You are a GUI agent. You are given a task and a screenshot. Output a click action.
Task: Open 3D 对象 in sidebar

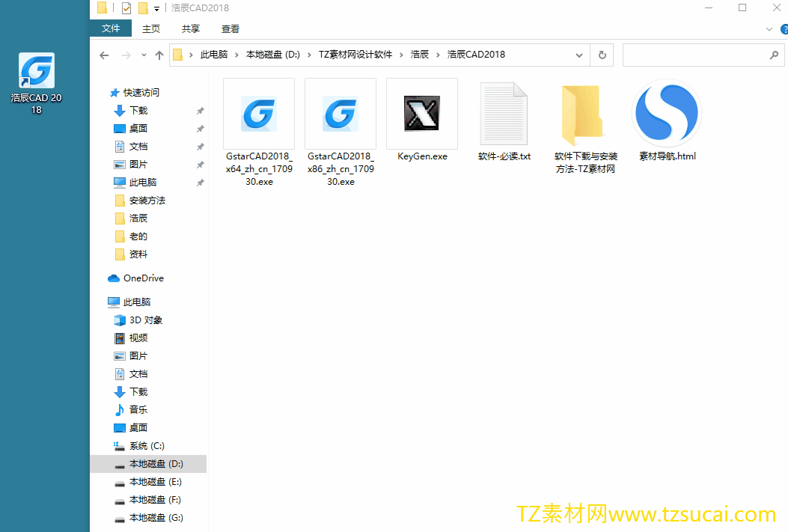point(138,320)
